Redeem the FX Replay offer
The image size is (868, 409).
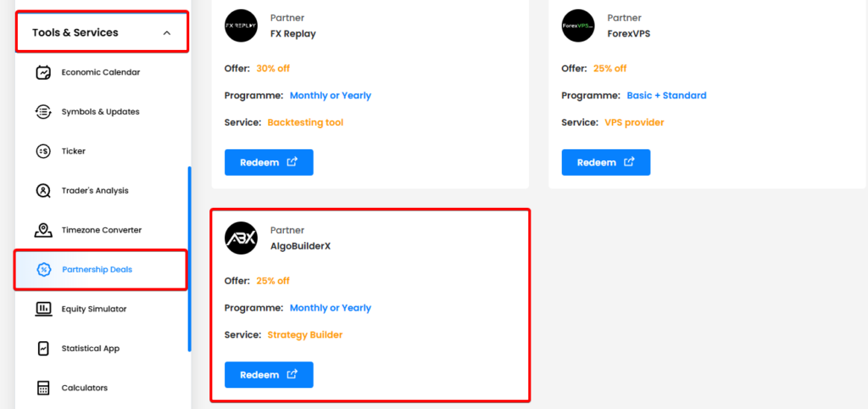point(269,162)
